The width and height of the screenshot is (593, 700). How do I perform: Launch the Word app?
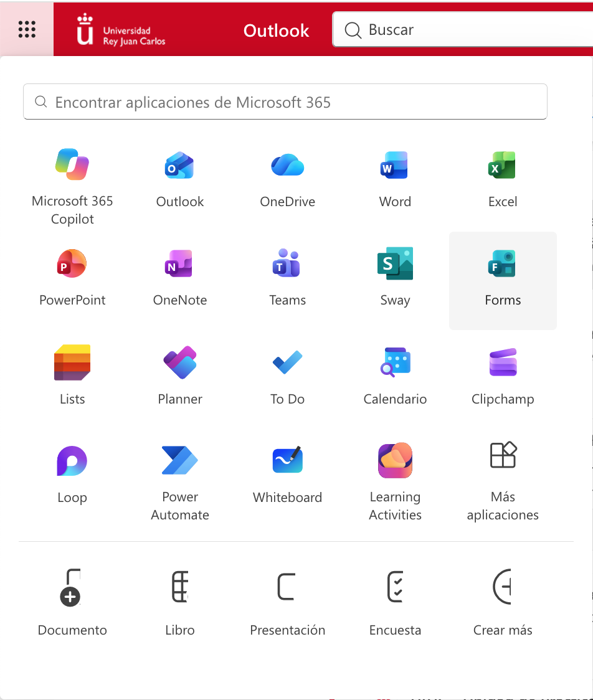point(395,182)
